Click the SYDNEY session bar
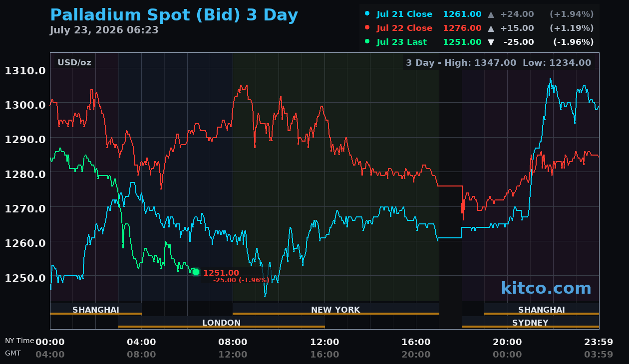Screen dimensions: 629x364 530,323
